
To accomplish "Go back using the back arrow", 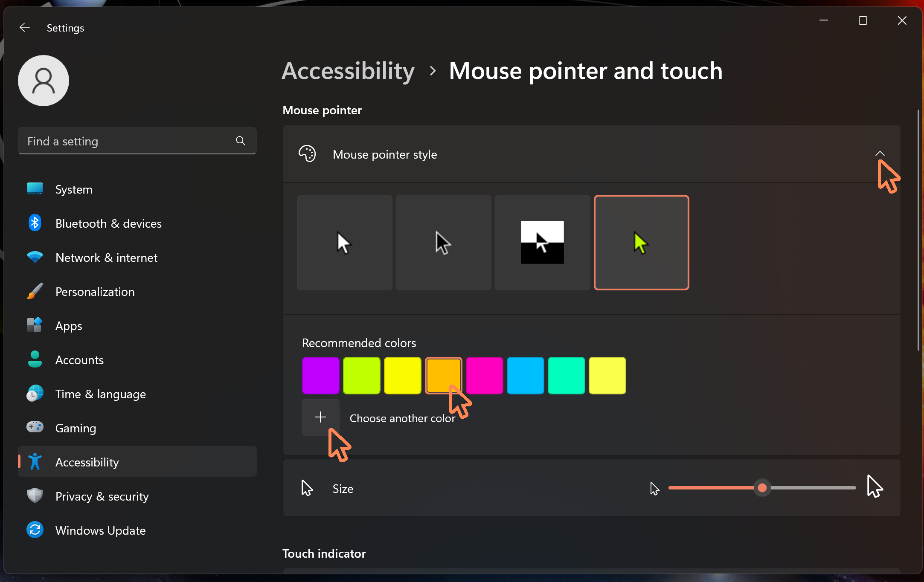I will click(x=24, y=27).
